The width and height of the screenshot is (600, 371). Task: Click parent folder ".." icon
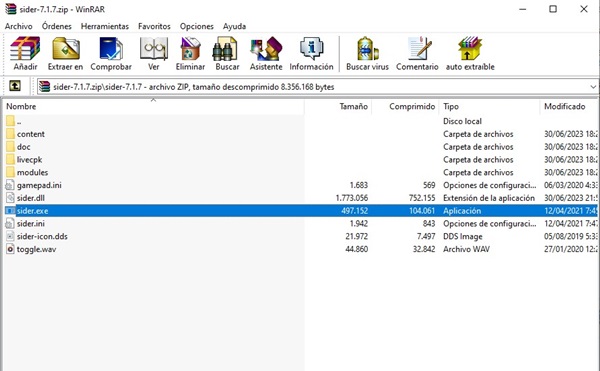coord(10,121)
